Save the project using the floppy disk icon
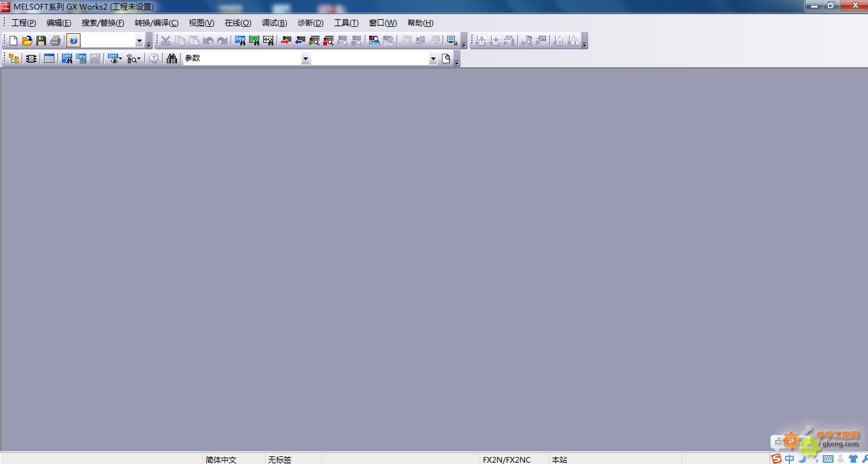Image resolution: width=868 pixels, height=464 pixels. pyautogui.click(x=42, y=41)
